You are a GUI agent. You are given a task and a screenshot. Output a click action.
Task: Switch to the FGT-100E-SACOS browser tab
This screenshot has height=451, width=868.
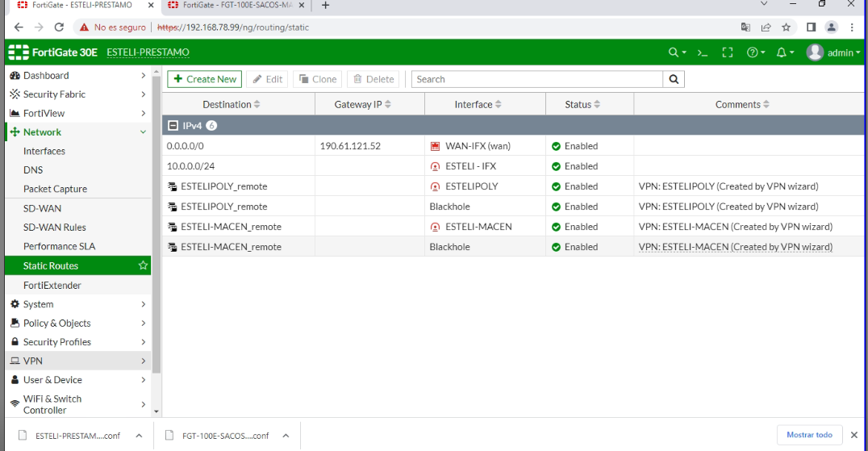click(x=236, y=5)
